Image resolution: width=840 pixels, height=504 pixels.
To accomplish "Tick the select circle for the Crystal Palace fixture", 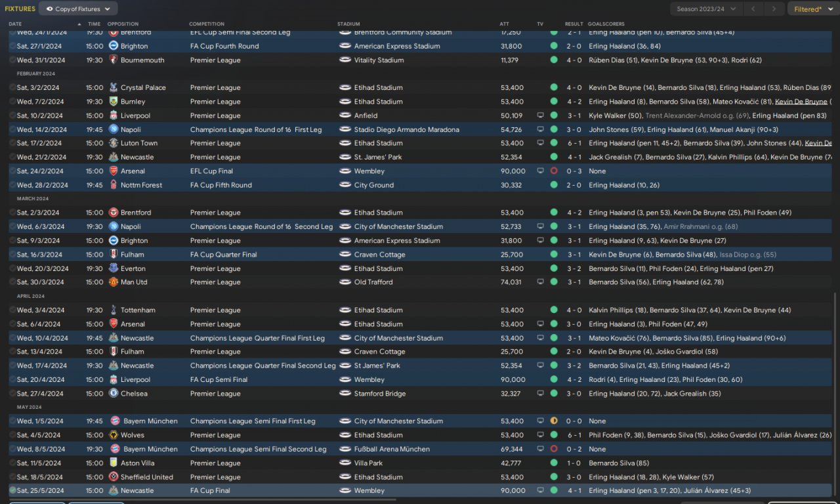I will (12, 87).
